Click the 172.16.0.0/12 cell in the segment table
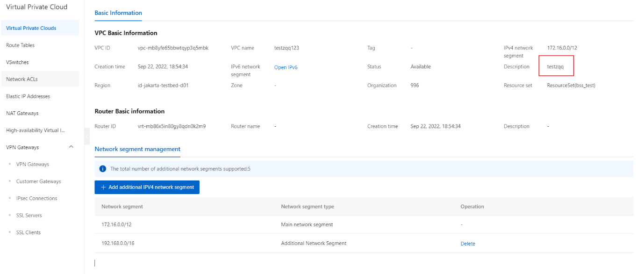Image resolution: width=644 pixels, height=274 pixels. 117,224
